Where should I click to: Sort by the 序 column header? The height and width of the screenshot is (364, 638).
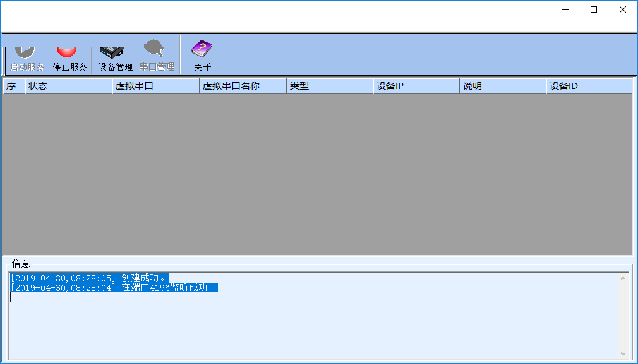tap(13, 86)
